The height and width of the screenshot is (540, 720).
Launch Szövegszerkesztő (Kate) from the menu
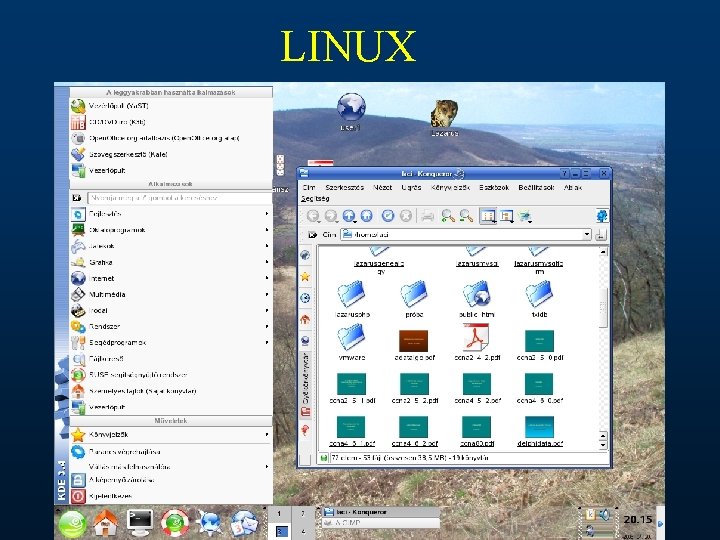170,154
